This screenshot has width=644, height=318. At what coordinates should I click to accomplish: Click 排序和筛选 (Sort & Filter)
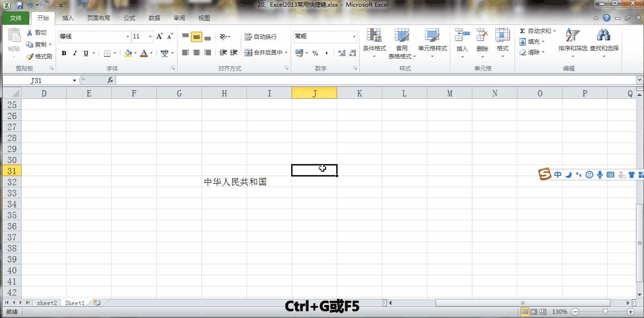[573, 43]
